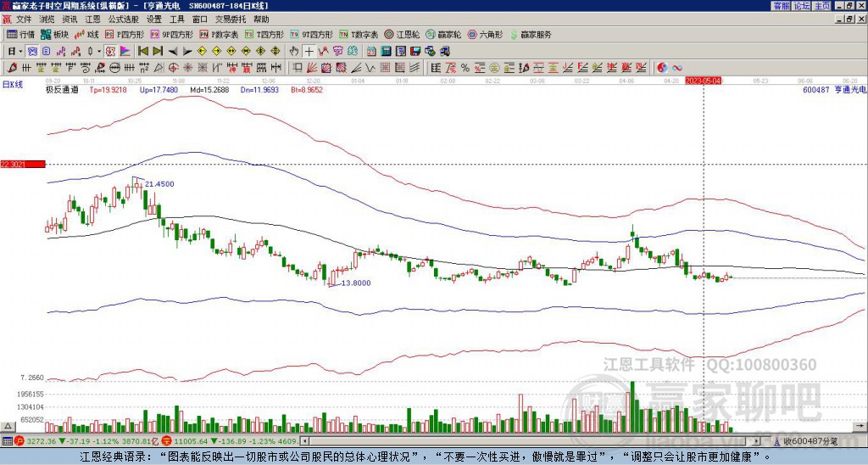Click the 客服 button in title bar
Viewport: 868px width, 465px height.
782,6
